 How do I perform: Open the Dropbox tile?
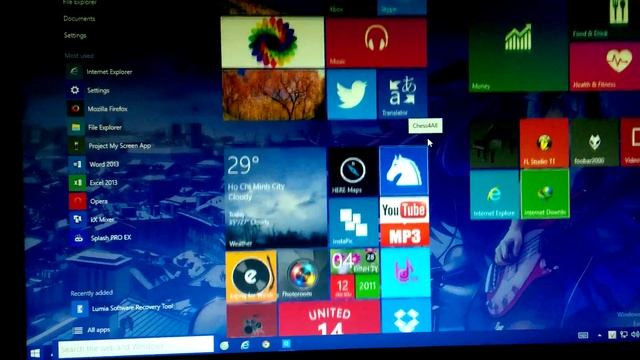point(406,316)
